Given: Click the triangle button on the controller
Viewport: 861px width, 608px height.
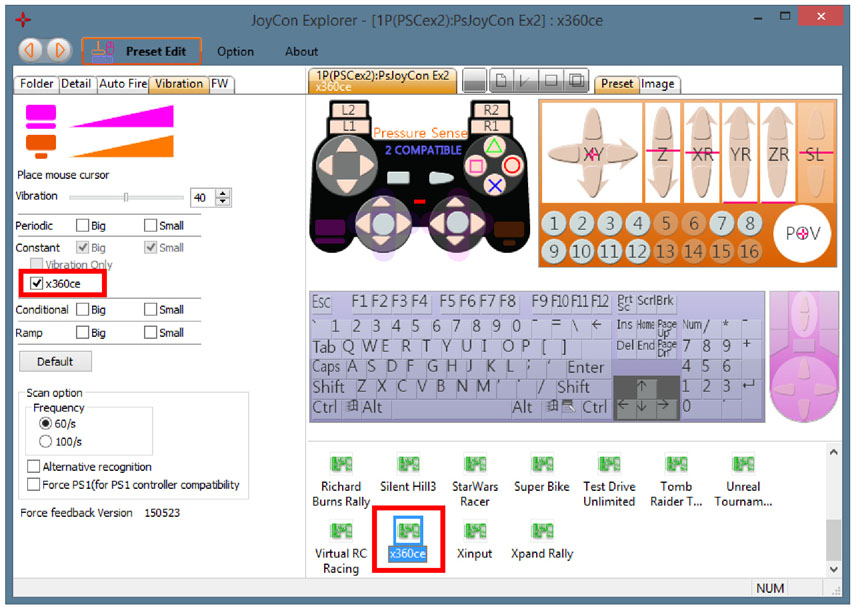Looking at the screenshot, I should click(494, 146).
